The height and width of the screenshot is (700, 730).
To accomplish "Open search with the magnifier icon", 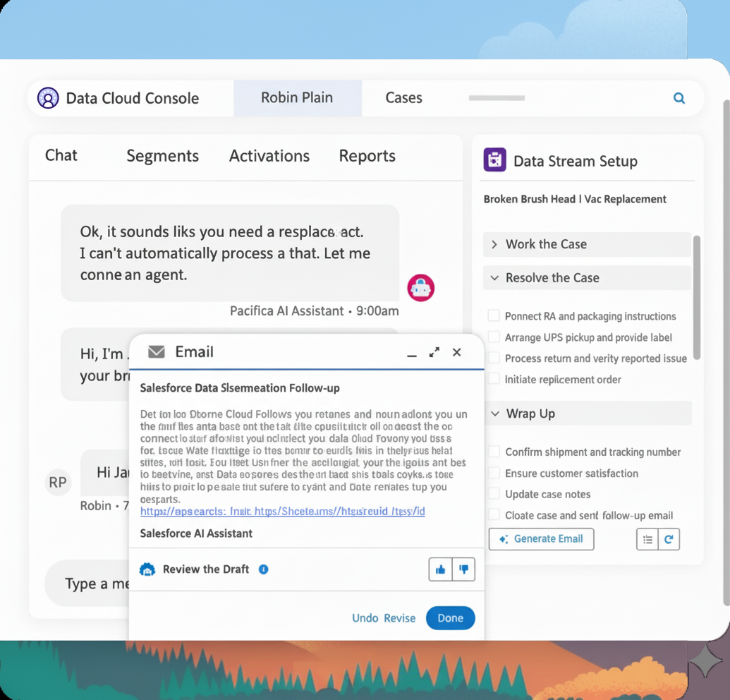I will [x=679, y=98].
